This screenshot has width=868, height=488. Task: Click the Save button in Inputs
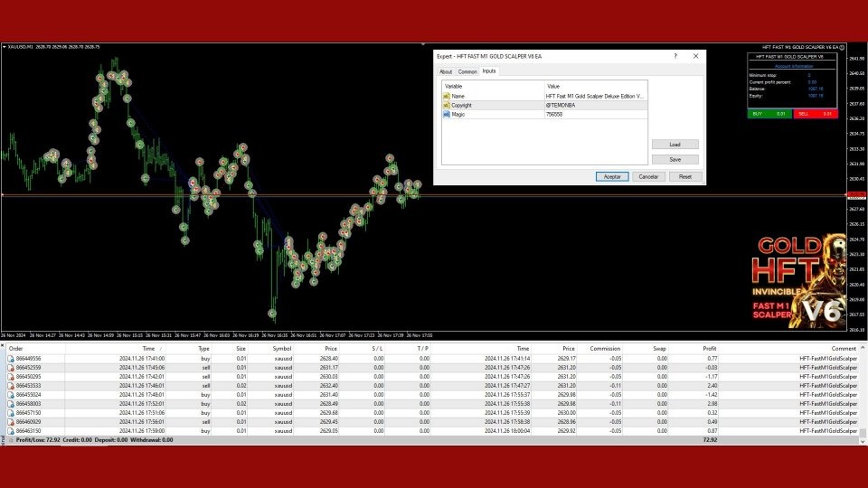click(675, 159)
